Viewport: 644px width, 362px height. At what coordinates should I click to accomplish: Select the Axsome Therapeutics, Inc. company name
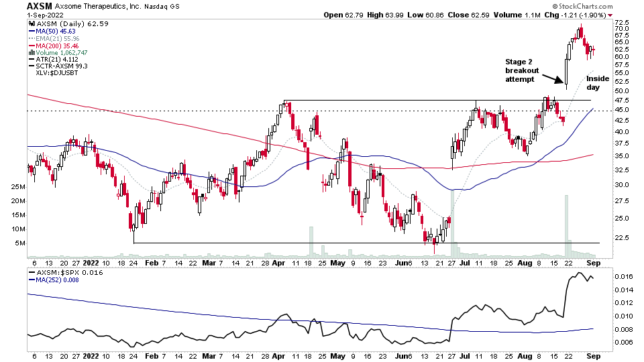click(x=98, y=7)
